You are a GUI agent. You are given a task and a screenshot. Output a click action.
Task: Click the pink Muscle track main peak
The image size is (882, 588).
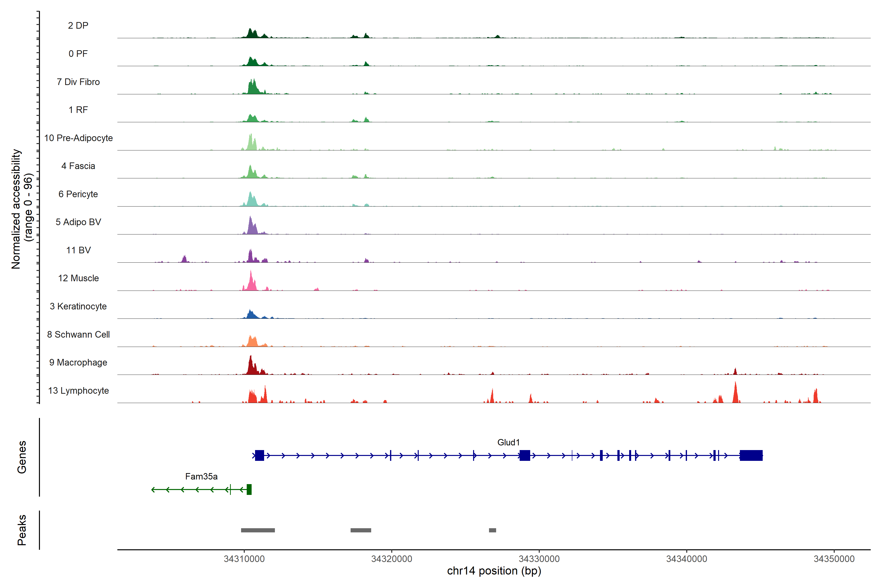(251, 281)
